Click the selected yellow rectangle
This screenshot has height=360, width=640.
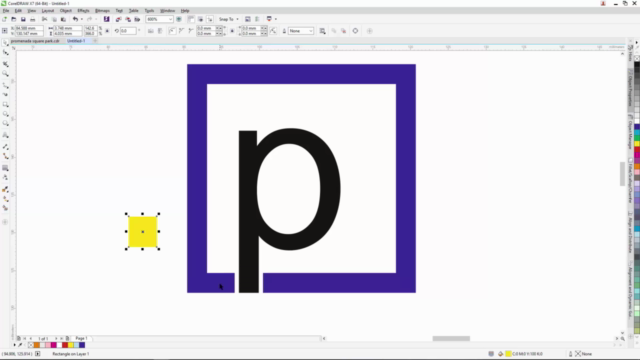click(x=142, y=231)
